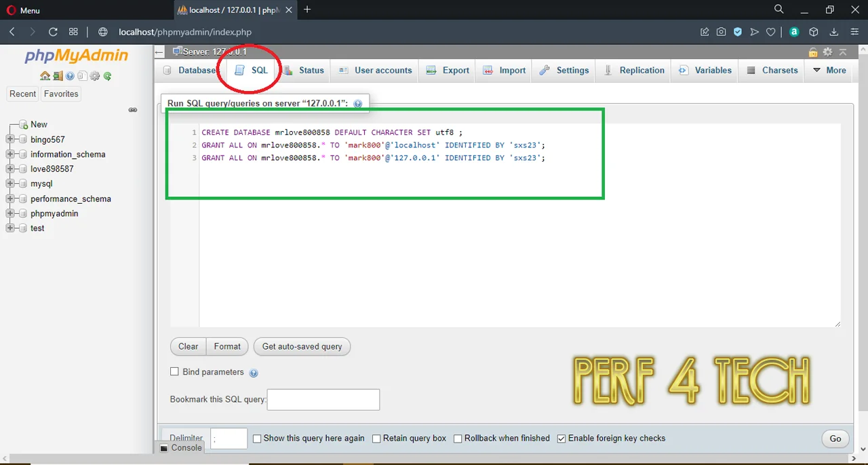Open the Charsets tab

click(x=772, y=70)
